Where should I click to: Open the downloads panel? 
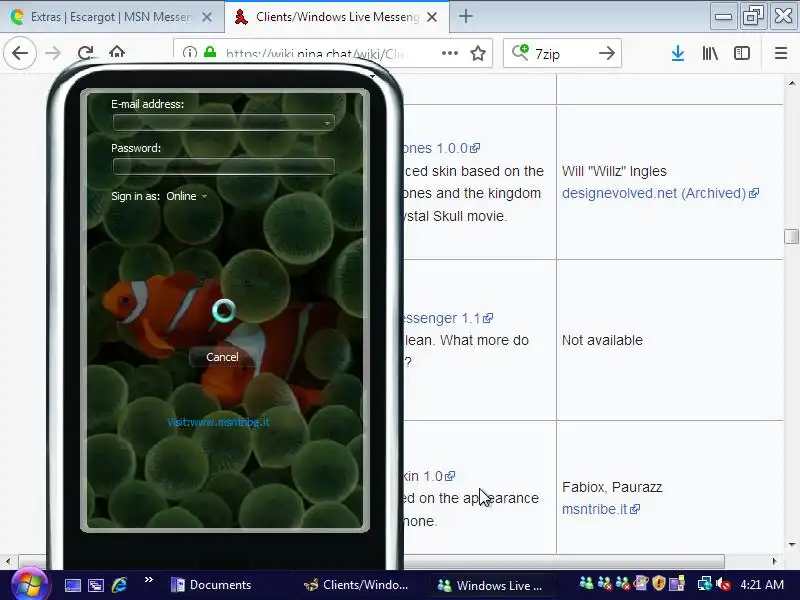coord(678,53)
